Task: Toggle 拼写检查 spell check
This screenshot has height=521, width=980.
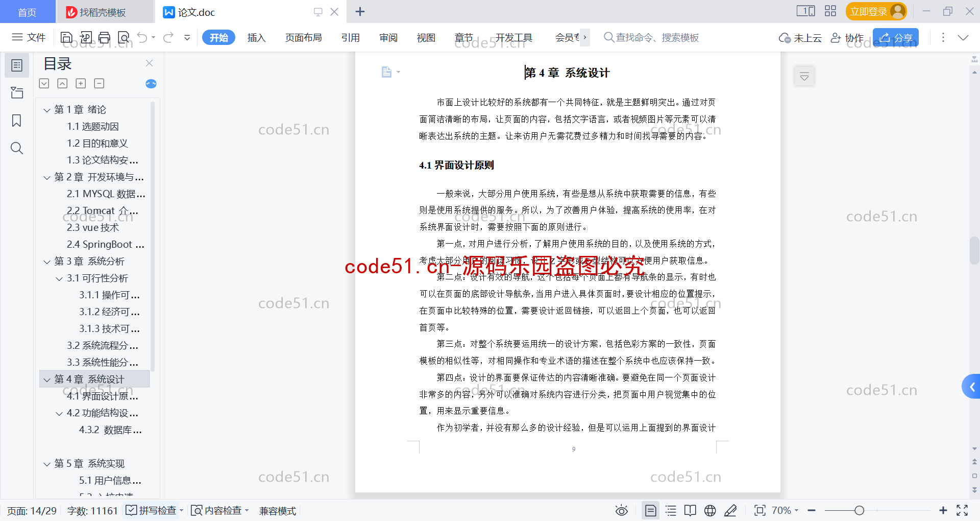Action: coord(151,510)
